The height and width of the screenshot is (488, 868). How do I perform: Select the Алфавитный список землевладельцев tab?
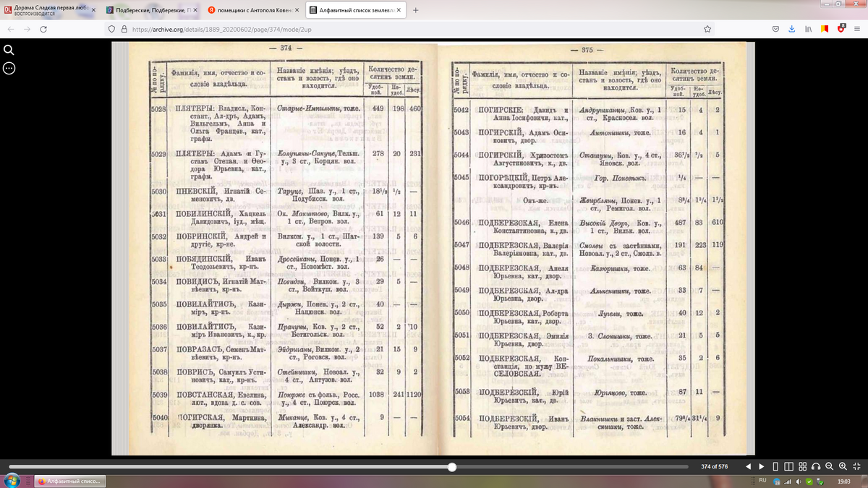coord(354,11)
